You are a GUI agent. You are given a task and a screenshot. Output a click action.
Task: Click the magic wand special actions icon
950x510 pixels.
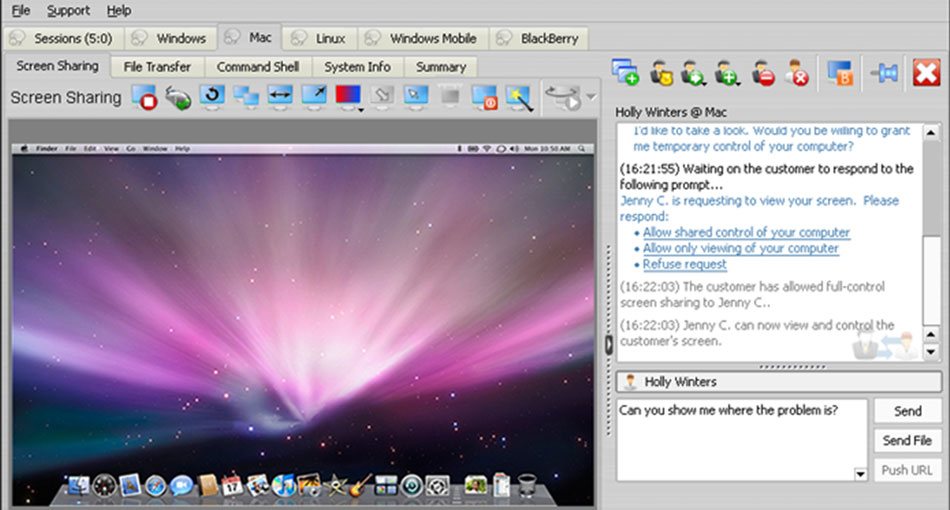point(519,98)
